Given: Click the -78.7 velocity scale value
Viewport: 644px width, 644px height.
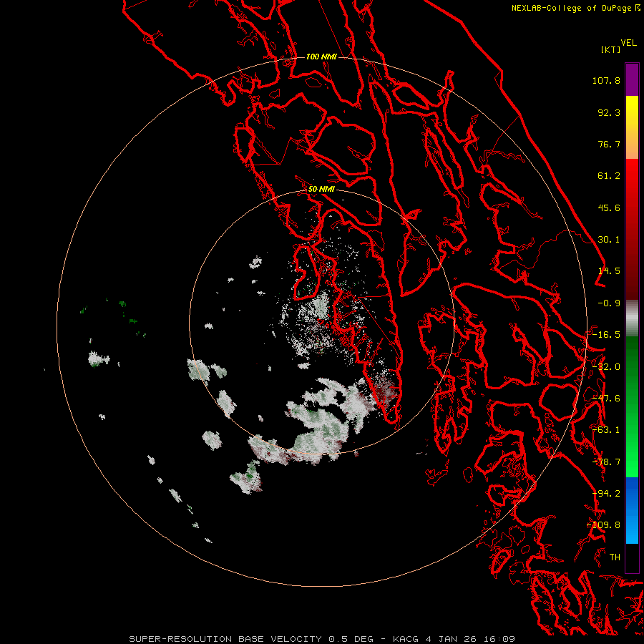Looking at the screenshot, I should [606, 462].
